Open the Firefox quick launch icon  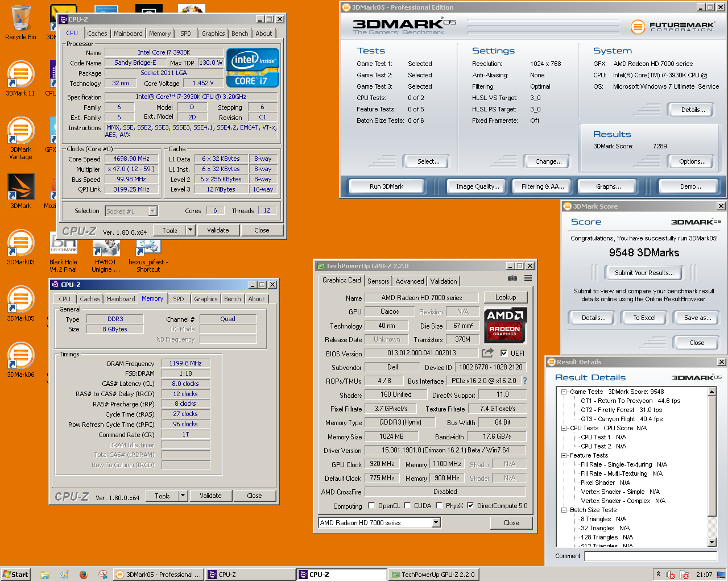(84, 575)
